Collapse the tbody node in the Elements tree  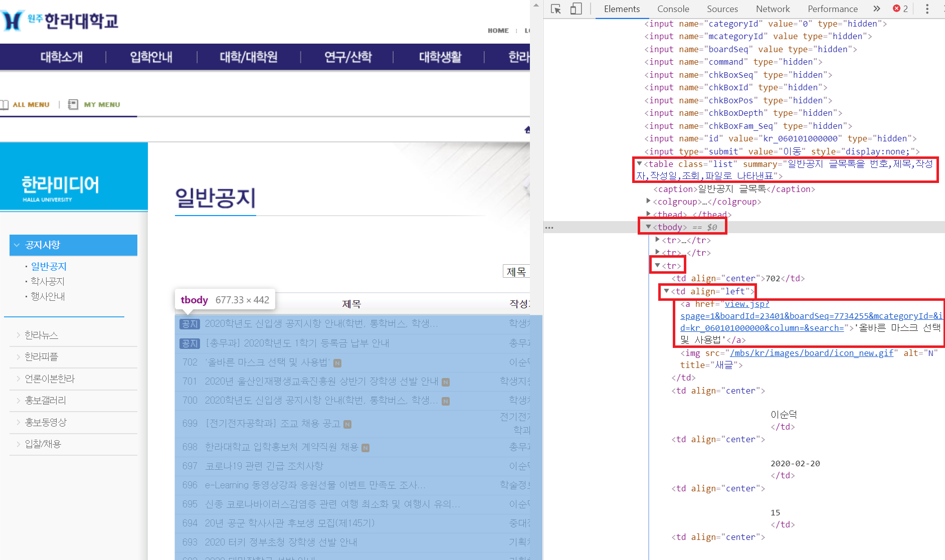(648, 227)
